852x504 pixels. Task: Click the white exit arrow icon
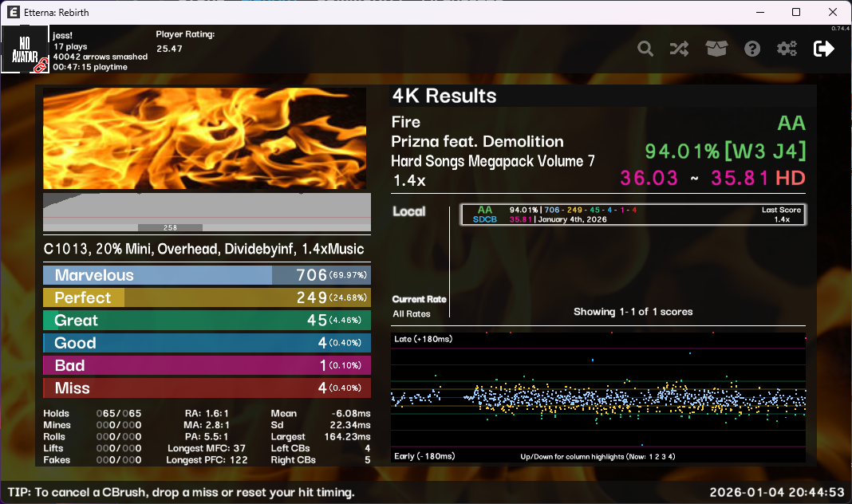coord(823,49)
